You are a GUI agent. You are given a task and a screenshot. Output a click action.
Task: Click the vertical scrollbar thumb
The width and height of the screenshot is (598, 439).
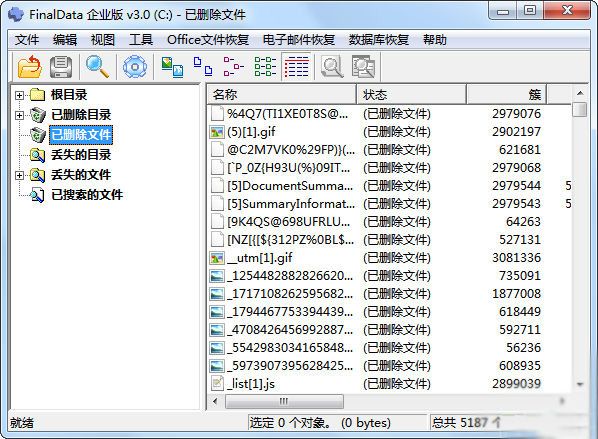click(580, 109)
